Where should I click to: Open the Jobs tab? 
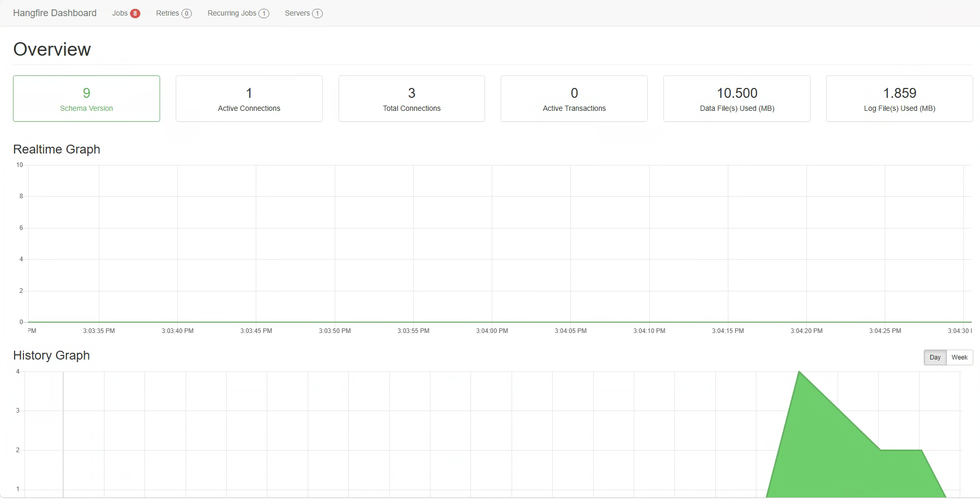pyautogui.click(x=126, y=13)
